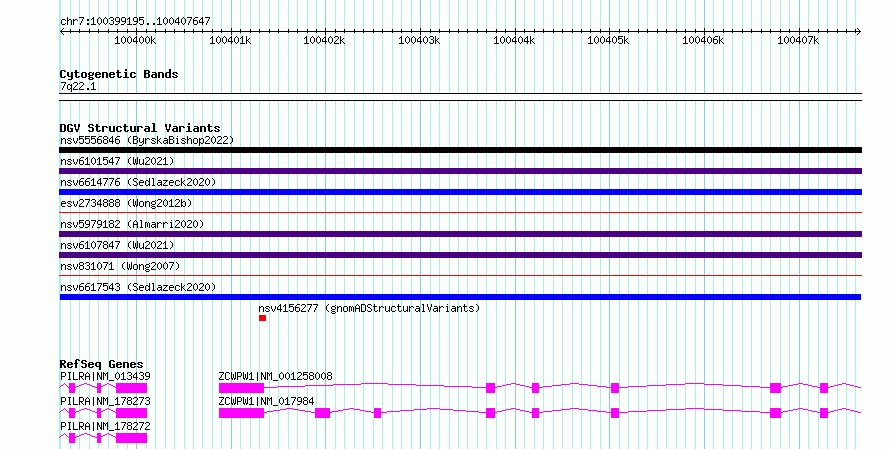Select the thin red line under nsv831071
Image resolution: width=890 pixels, height=449 pixels.
point(460,276)
